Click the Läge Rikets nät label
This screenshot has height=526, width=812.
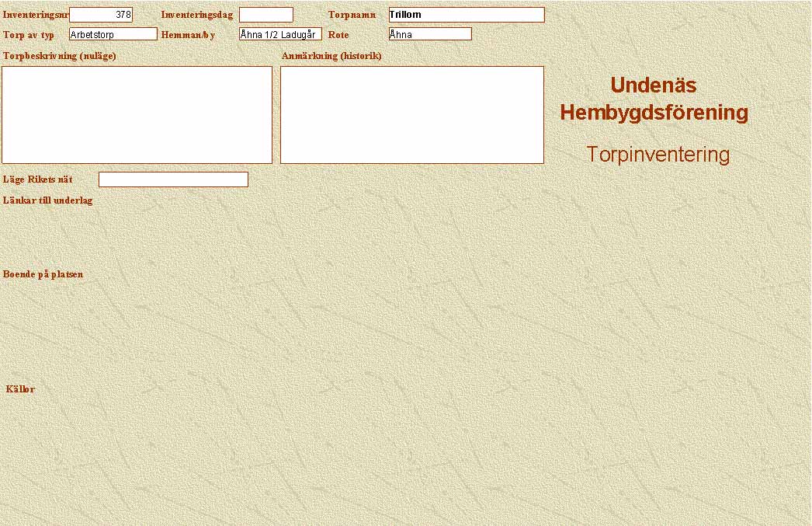click(x=38, y=179)
